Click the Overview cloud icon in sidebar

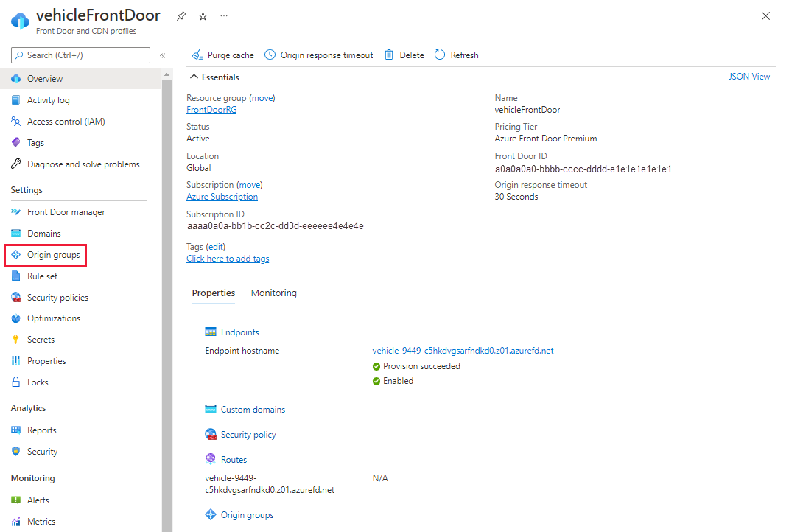pyautogui.click(x=16, y=79)
